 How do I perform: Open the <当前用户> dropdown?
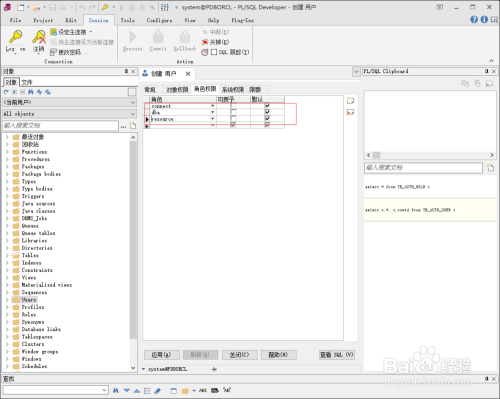[x=133, y=102]
